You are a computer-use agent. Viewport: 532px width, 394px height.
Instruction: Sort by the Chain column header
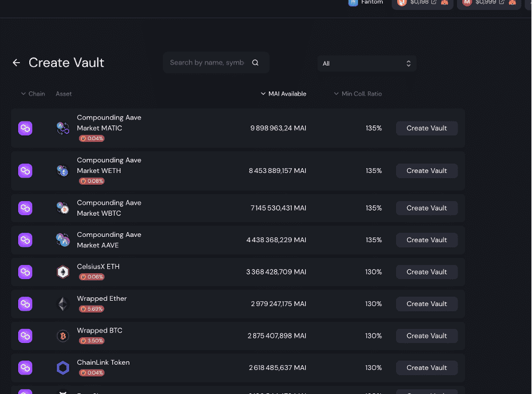pyautogui.click(x=33, y=94)
